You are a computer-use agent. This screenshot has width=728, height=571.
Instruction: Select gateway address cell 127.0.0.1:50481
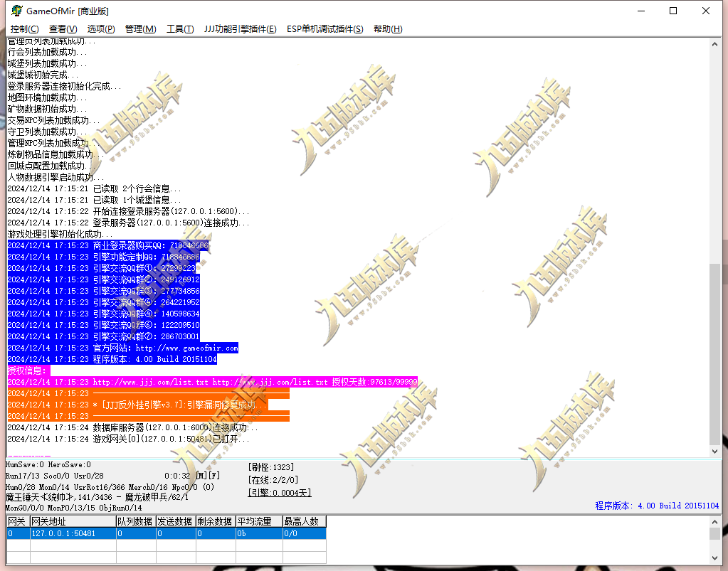click(73, 533)
